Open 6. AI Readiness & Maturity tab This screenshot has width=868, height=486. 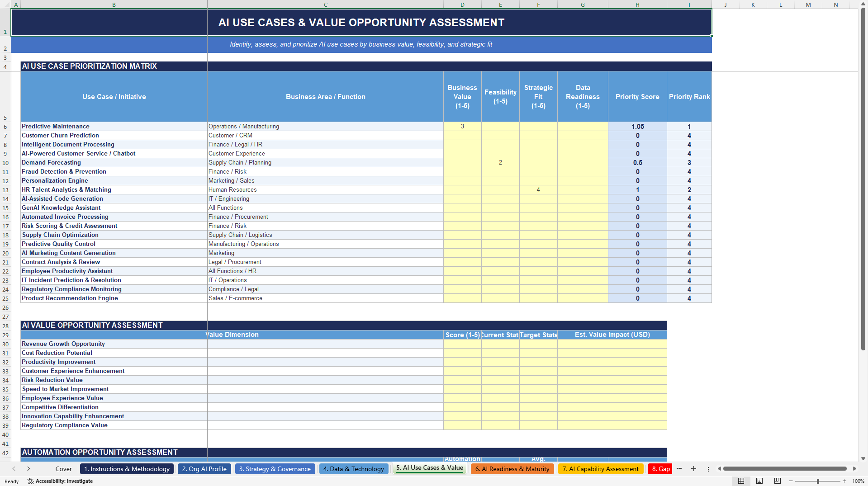[x=512, y=469]
